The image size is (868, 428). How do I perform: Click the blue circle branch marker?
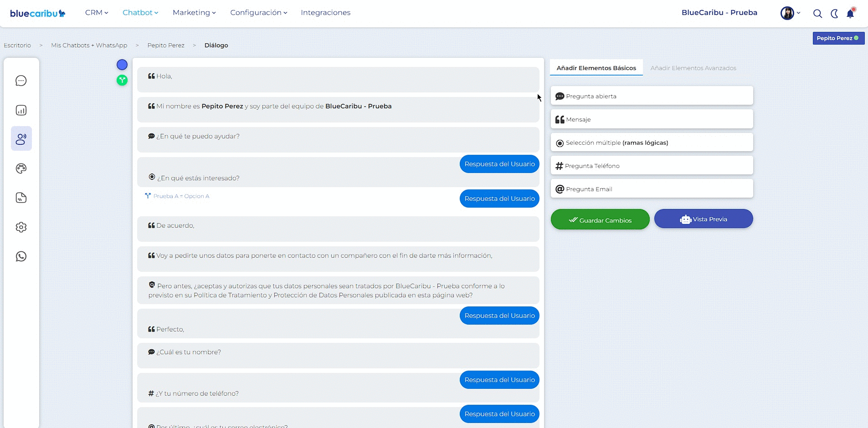(x=122, y=65)
